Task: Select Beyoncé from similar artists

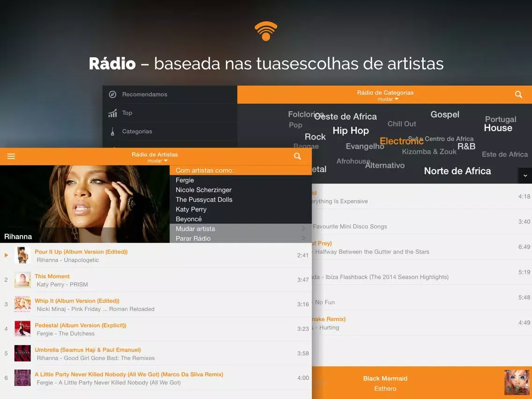Action: click(189, 219)
